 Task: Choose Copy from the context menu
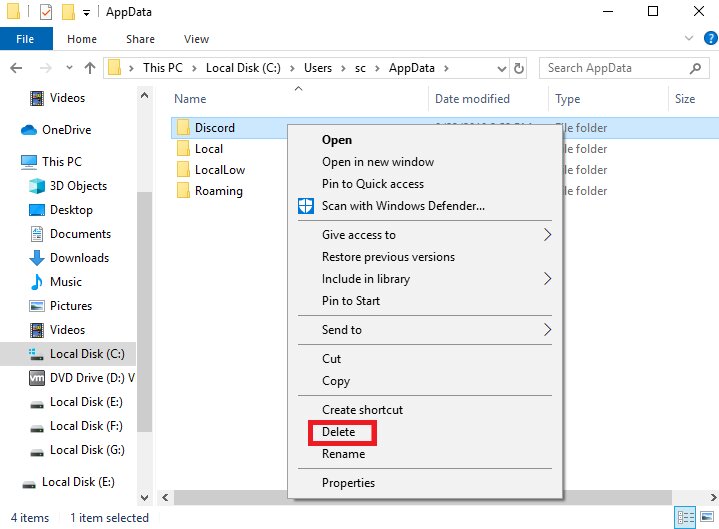[336, 380]
